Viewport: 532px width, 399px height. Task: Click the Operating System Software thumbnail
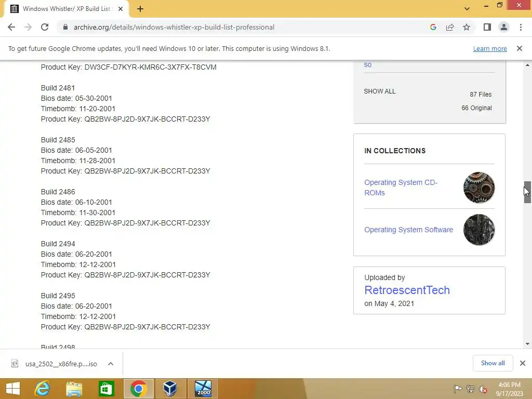478,230
